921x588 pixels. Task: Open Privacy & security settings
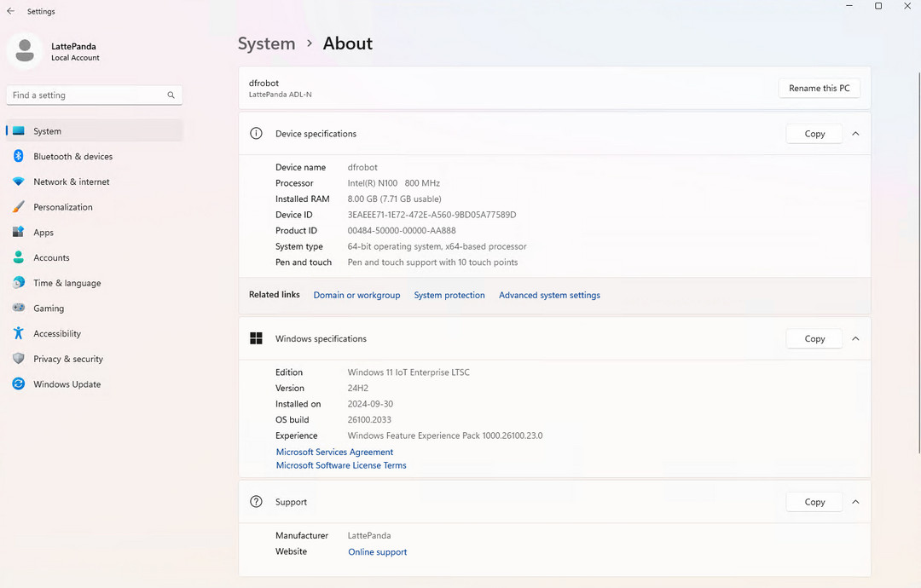pos(67,359)
